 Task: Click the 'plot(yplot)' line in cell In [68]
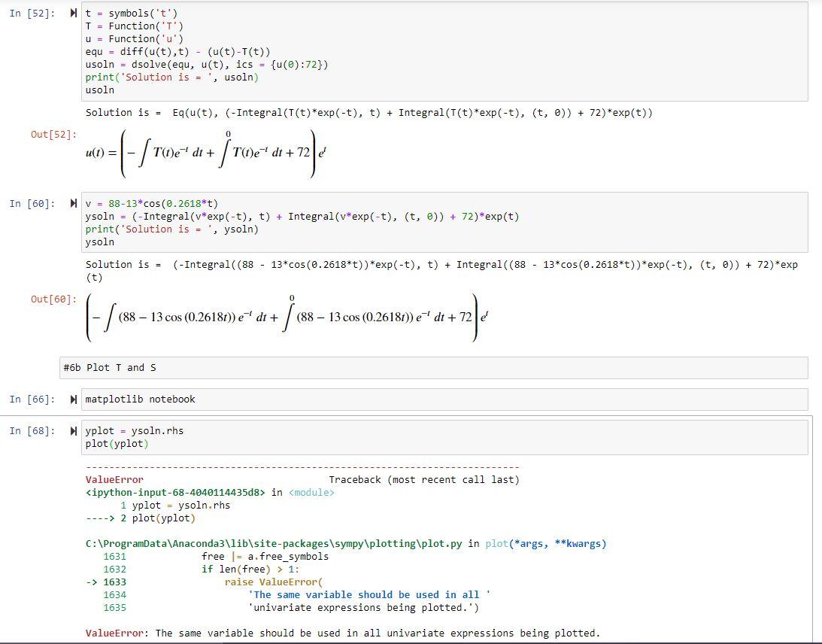click(x=117, y=444)
